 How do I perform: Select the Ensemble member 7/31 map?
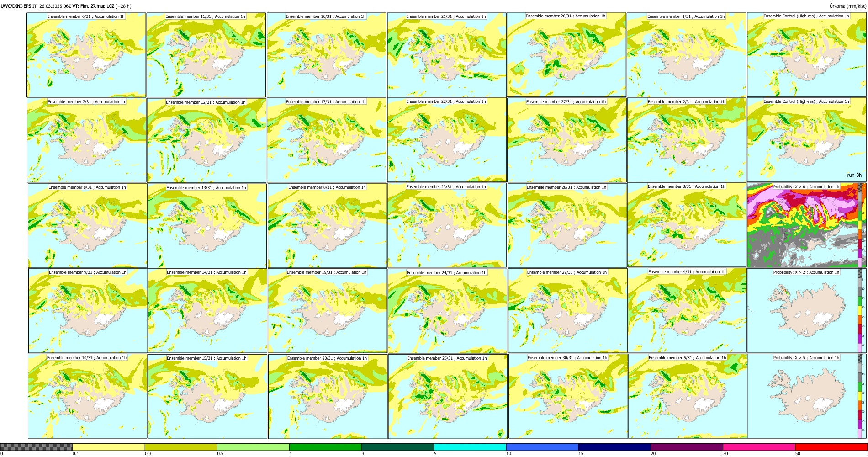click(87, 140)
